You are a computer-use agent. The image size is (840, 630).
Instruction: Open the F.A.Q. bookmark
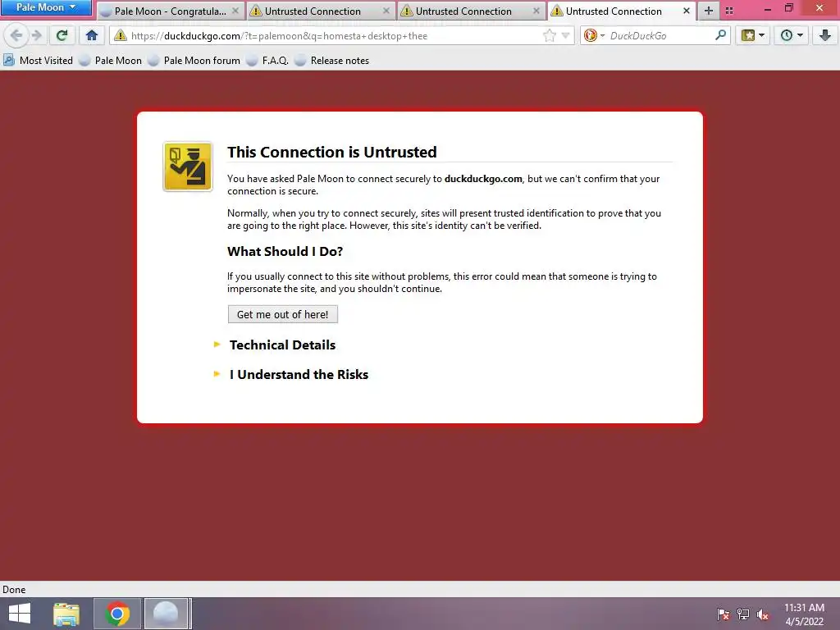point(267,61)
